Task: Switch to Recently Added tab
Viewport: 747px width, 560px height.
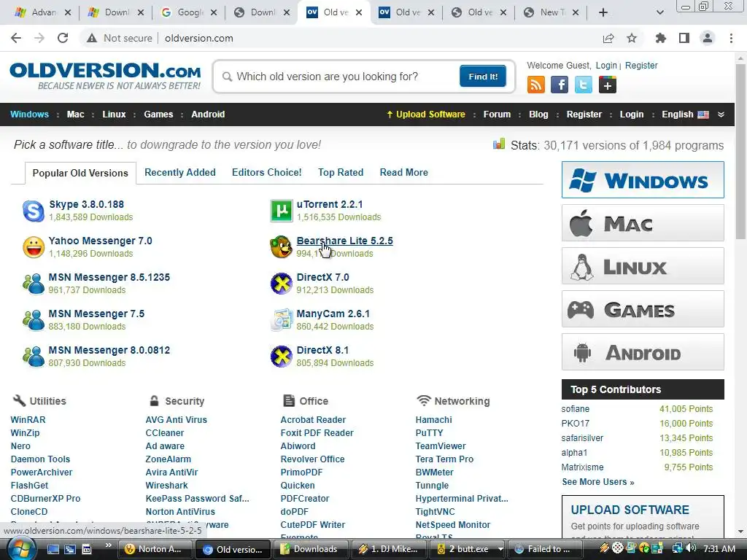Action: [180, 172]
